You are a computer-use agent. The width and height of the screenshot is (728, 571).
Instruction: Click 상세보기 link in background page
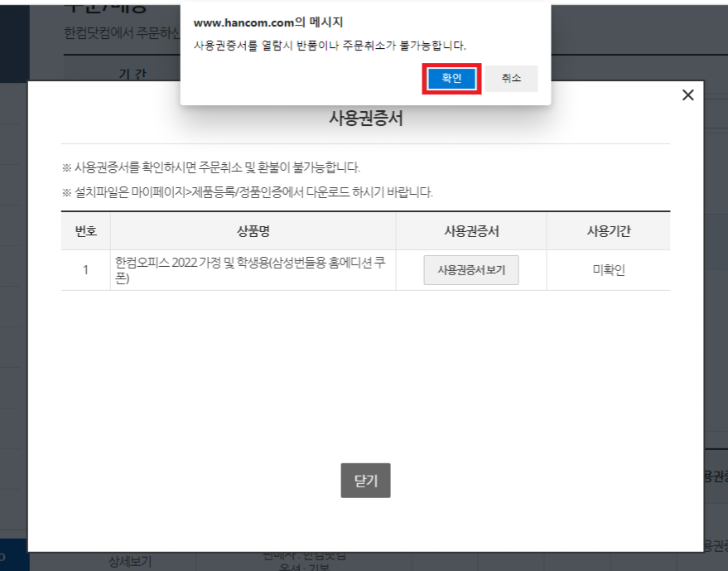[130, 562]
